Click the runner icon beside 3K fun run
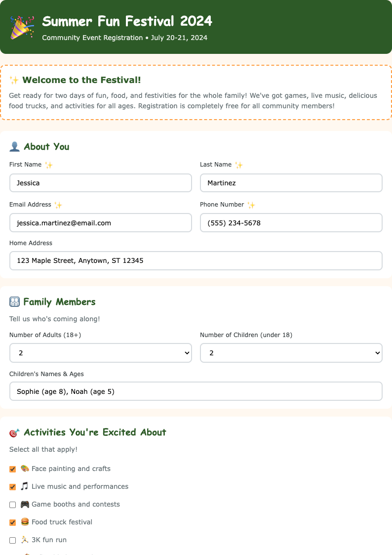392x555 pixels. click(24, 540)
